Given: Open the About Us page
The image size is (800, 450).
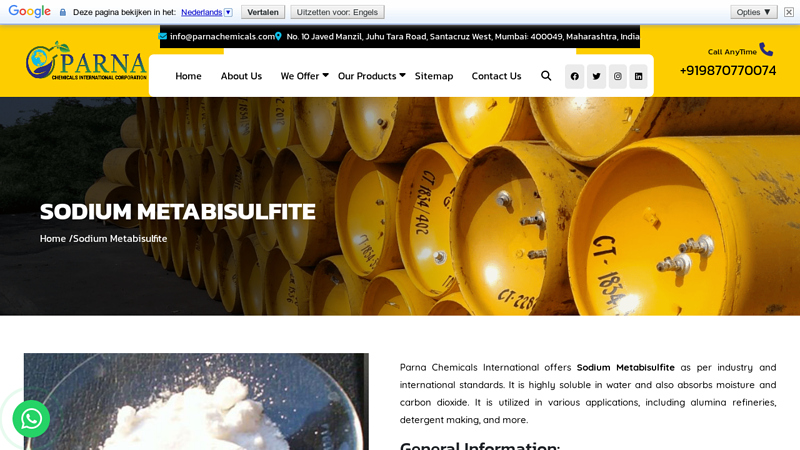Looking at the screenshot, I should (241, 76).
